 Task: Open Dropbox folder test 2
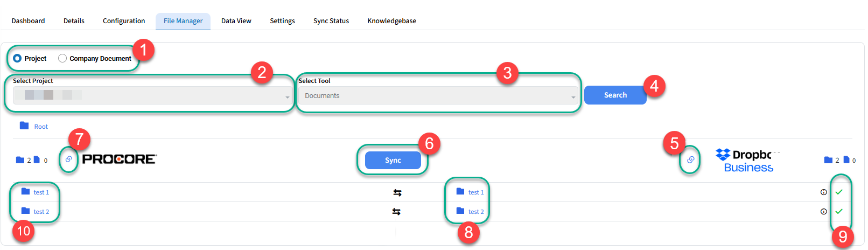pos(475,212)
